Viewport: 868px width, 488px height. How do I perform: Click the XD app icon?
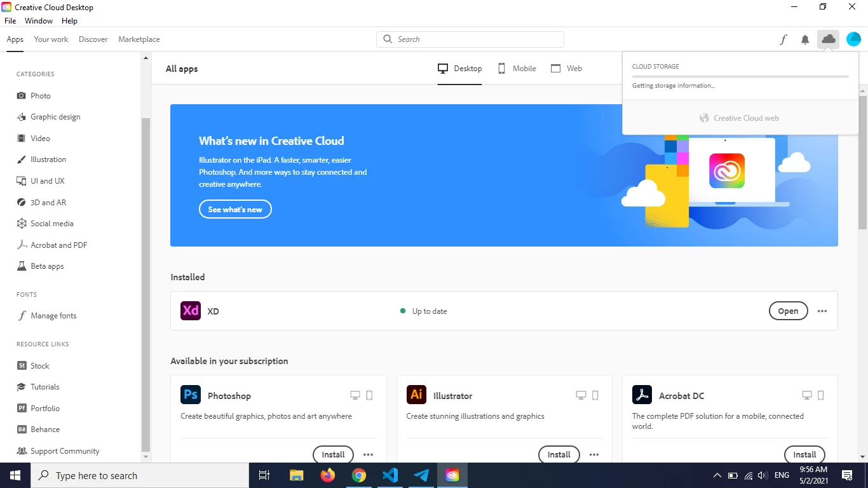coord(191,311)
